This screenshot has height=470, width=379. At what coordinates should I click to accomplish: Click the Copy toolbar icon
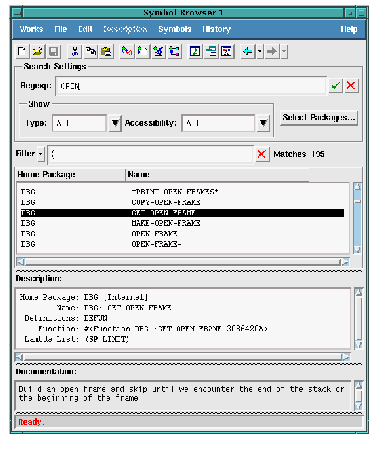pyautogui.click(x=91, y=52)
